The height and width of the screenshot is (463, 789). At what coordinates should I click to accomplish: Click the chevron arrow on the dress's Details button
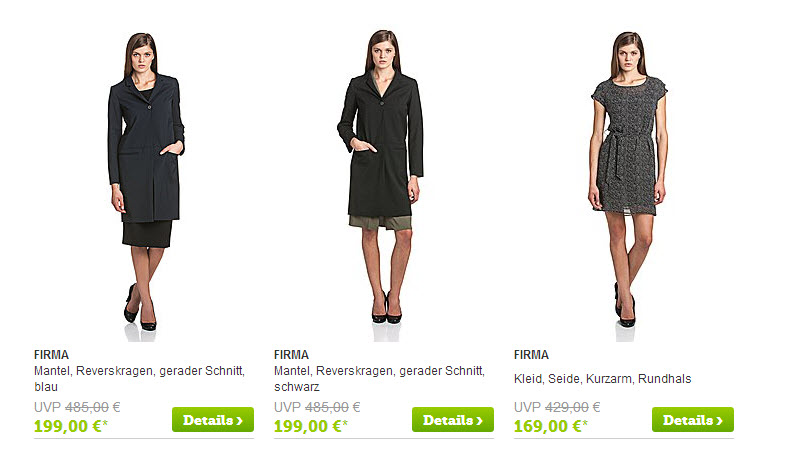pos(720,421)
